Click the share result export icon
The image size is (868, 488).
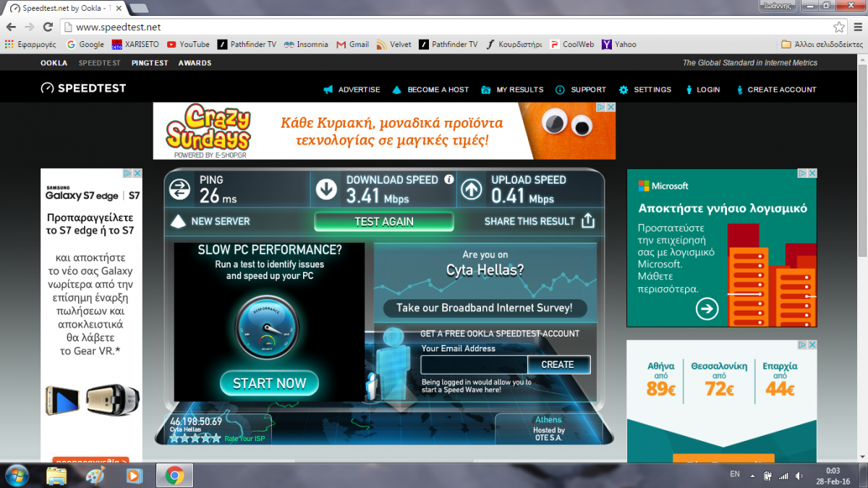click(x=588, y=221)
